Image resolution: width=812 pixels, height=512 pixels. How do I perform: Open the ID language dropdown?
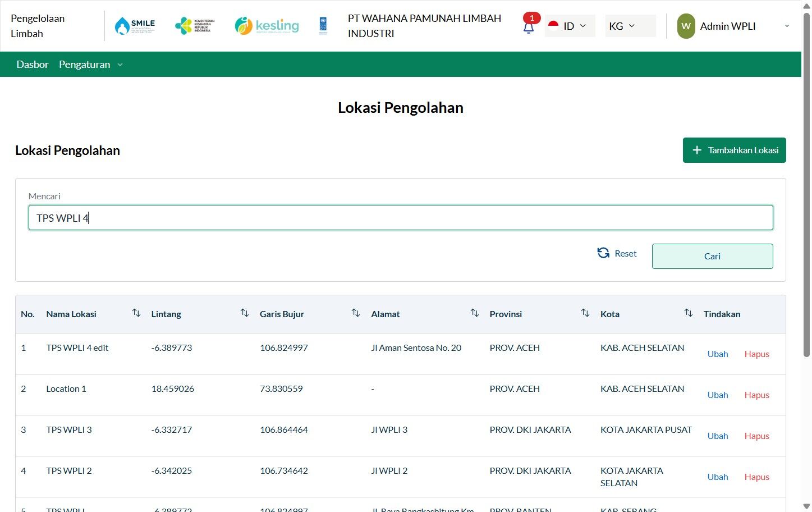(570, 26)
